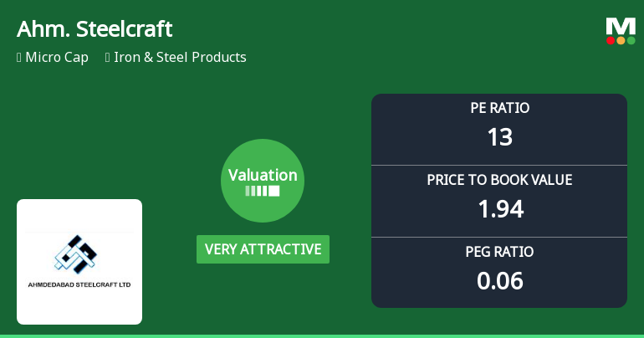Click the valuation meter bars
This screenshot has width=644, height=338.
263,192
